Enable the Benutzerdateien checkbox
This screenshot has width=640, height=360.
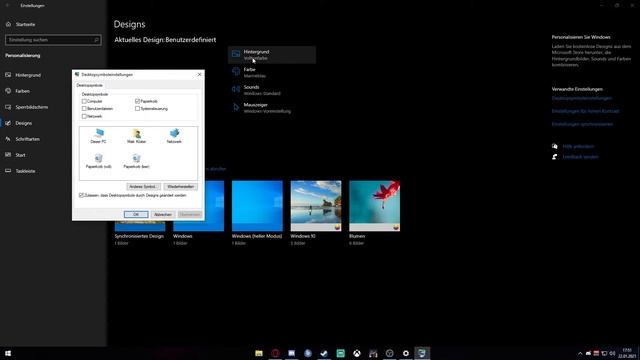click(x=84, y=109)
